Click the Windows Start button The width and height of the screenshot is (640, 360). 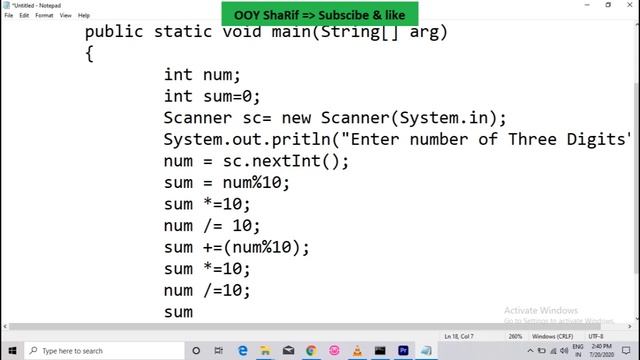pos(12,351)
